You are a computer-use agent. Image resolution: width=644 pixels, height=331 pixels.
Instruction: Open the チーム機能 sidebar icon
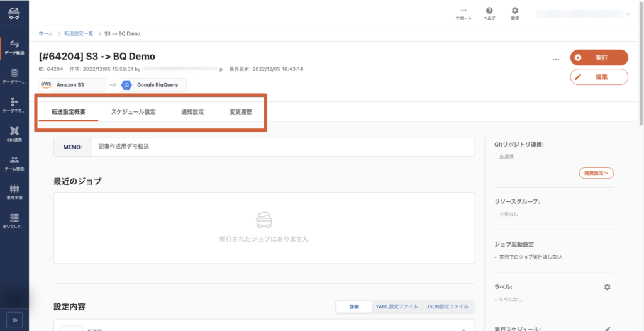(14, 162)
